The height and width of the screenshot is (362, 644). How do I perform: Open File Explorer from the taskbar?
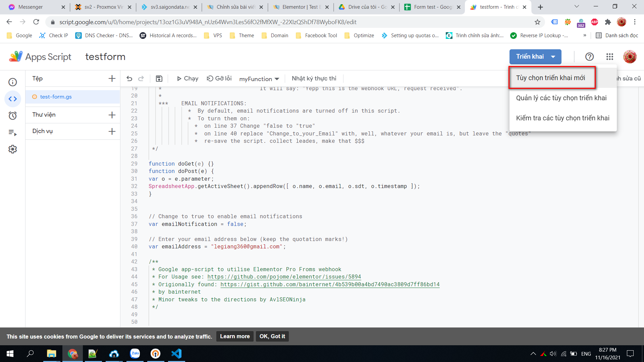pos(51,354)
